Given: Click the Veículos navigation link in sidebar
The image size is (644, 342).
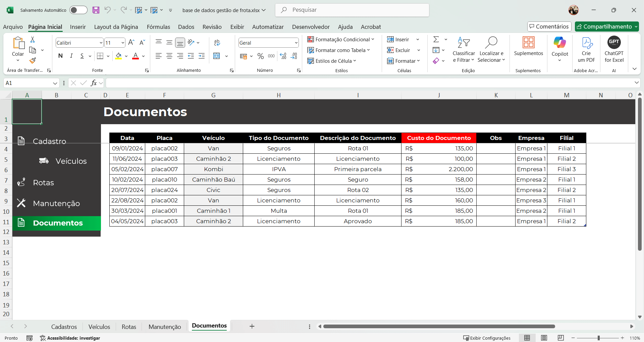Looking at the screenshot, I should click(71, 161).
